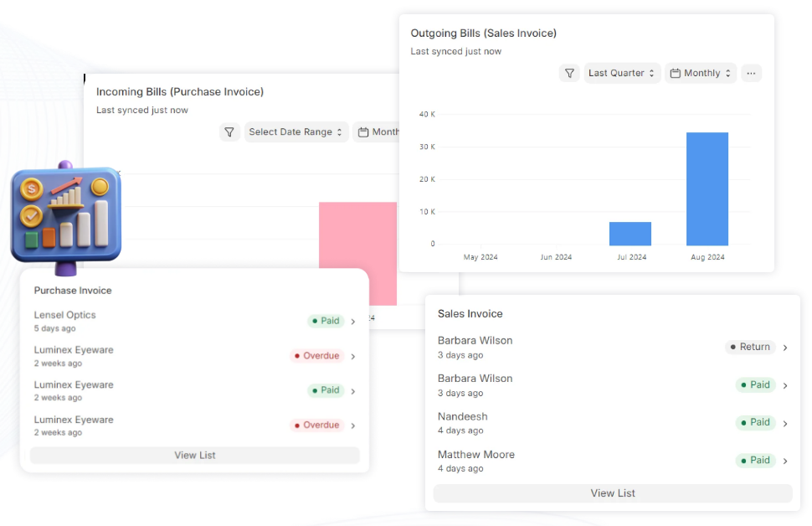Click the chevron beside Lensel Optics Paid row
This screenshot has width=812, height=526.
(x=352, y=321)
